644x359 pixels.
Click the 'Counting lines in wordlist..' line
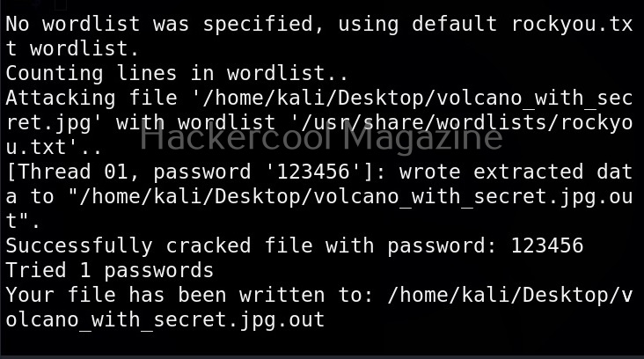point(177,73)
